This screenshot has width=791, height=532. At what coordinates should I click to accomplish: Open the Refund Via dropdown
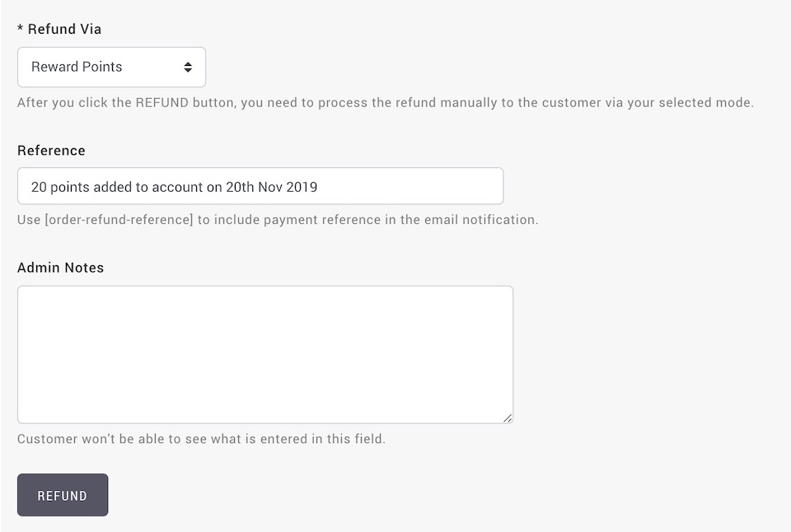pyautogui.click(x=111, y=67)
